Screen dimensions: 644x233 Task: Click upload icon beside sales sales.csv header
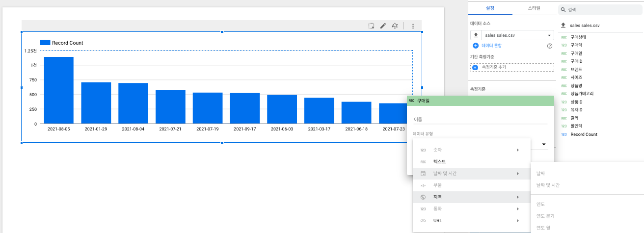click(563, 26)
